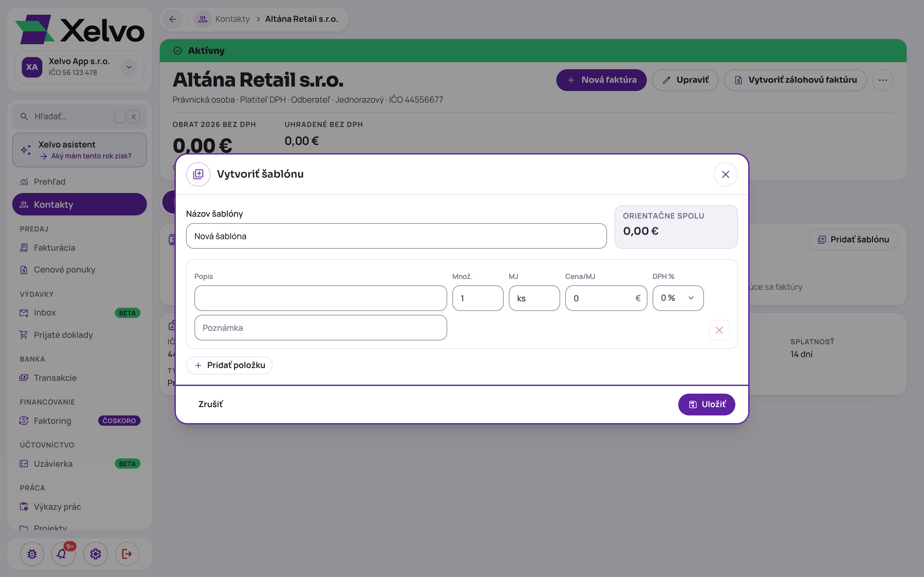This screenshot has width=924, height=577.
Task: Click the red delete item X icon
Action: pyautogui.click(x=719, y=330)
